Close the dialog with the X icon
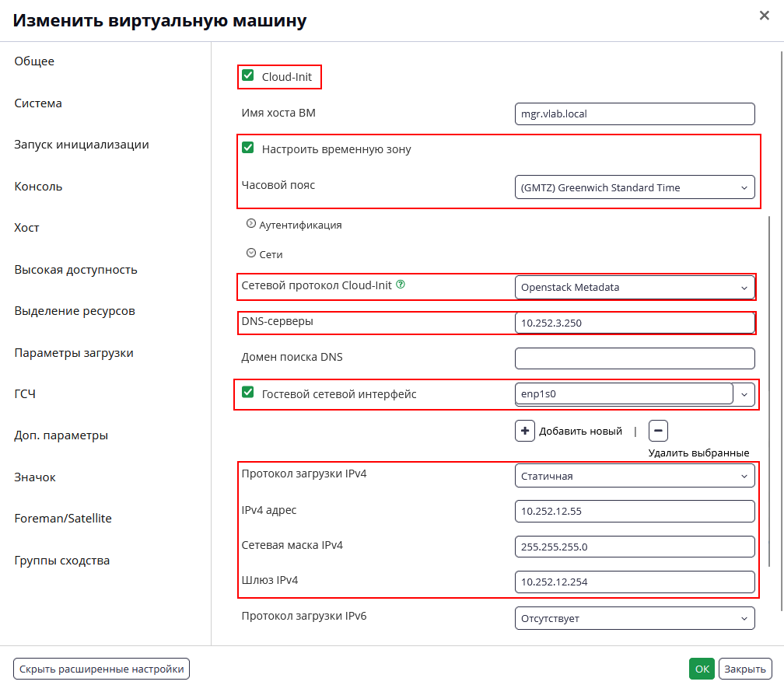Screen dimensions: 784x692 764,16
